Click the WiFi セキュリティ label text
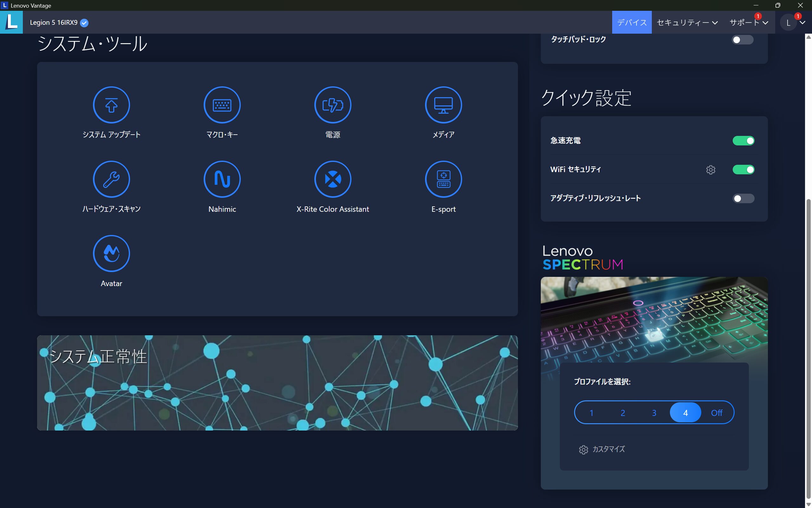The image size is (812, 508). pos(575,169)
